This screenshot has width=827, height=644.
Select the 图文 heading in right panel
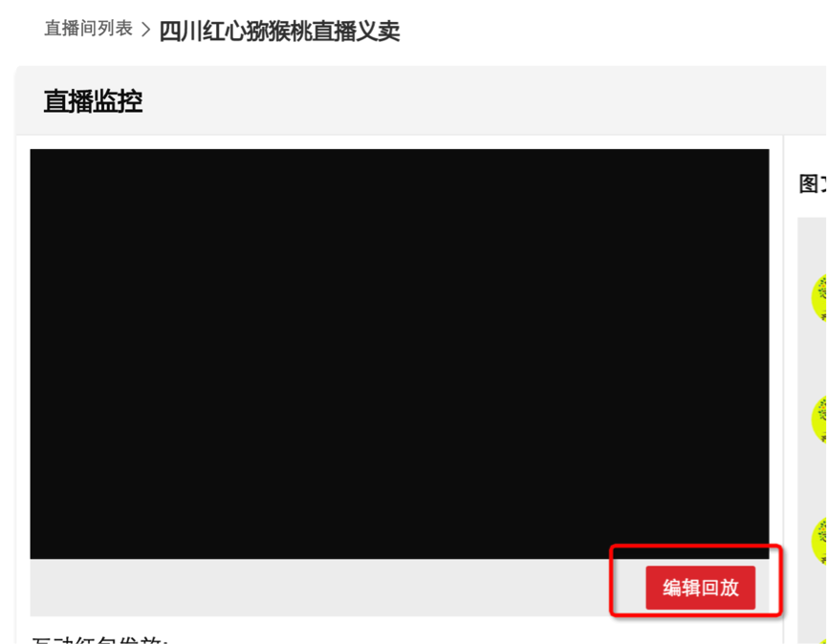(x=813, y=184)
